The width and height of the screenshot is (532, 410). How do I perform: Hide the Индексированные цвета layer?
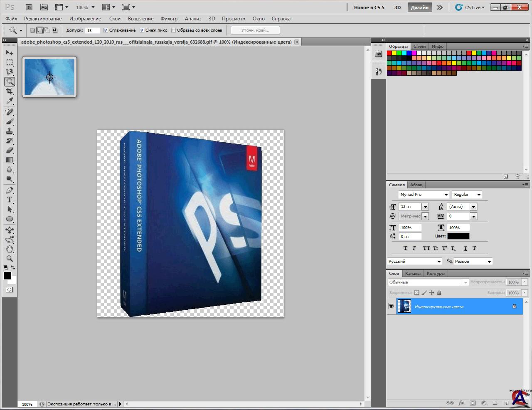pos(391,306)
